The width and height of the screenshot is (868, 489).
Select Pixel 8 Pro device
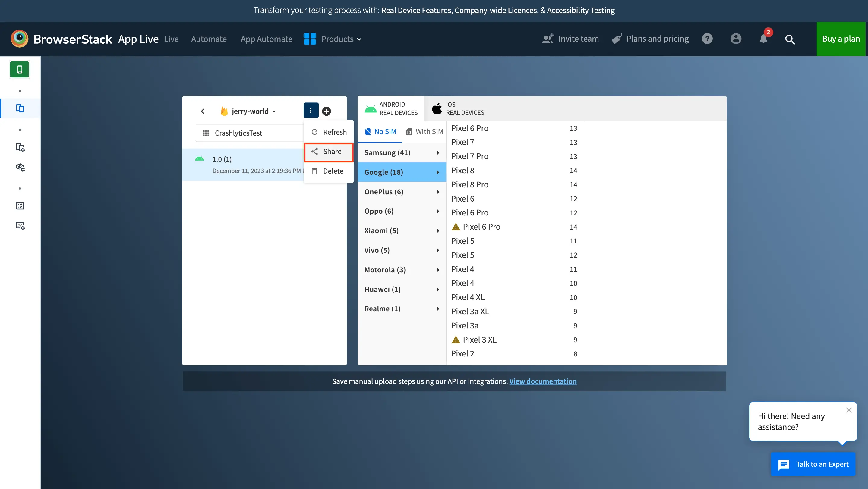469,185
